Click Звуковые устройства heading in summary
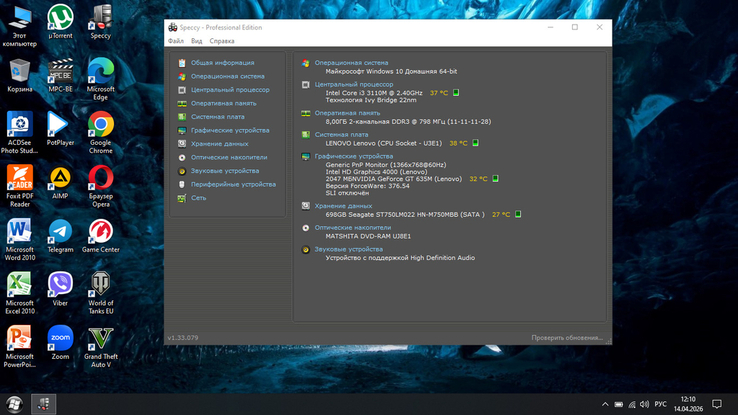The image size is (738, 415). (x=349, y=249)
